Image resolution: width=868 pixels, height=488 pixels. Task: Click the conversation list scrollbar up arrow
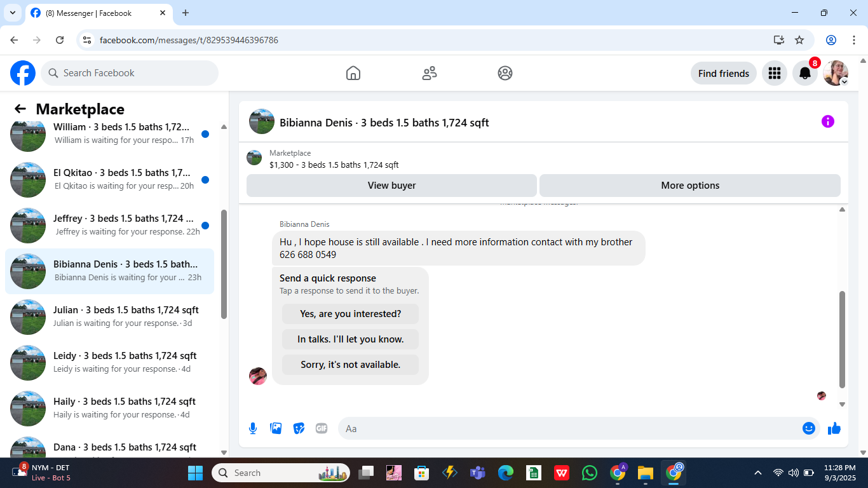(224, 127)
